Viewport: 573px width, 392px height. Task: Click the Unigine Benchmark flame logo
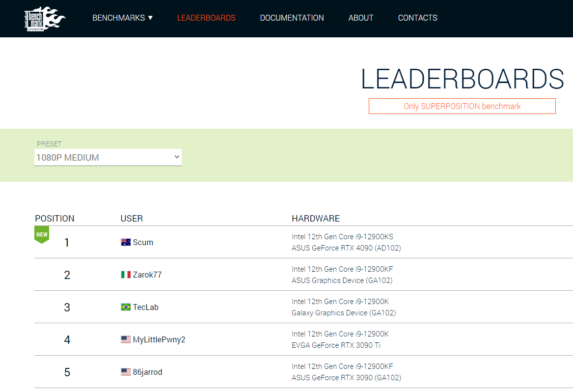45,19
